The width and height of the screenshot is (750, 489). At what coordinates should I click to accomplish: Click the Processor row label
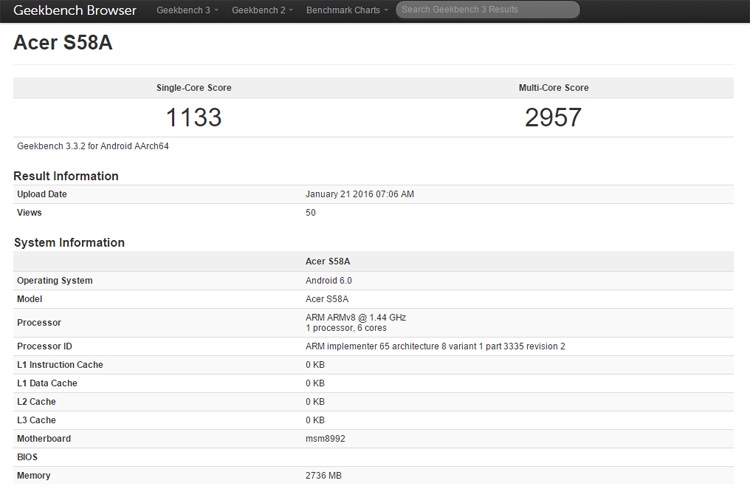tap(39, 322)
